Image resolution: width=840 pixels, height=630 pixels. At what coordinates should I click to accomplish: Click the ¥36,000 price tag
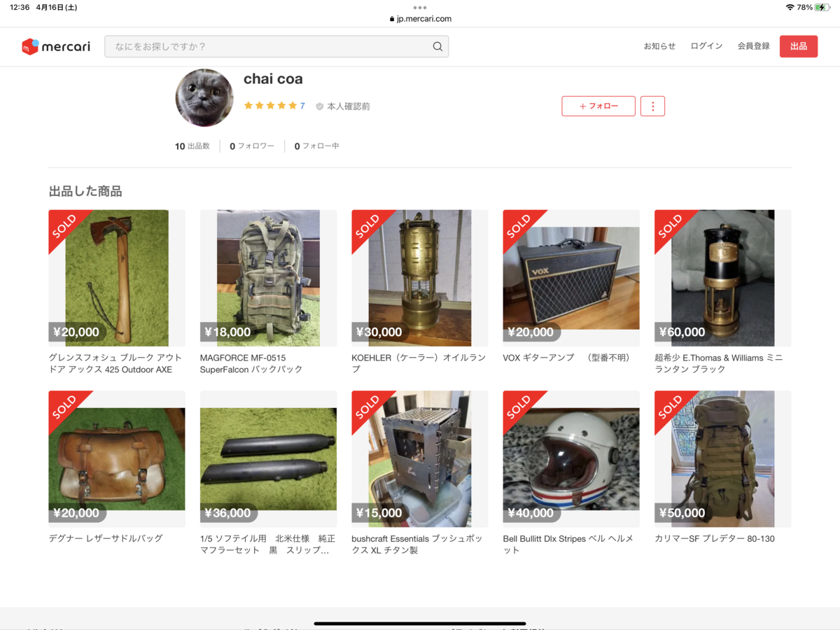point(228,513)
